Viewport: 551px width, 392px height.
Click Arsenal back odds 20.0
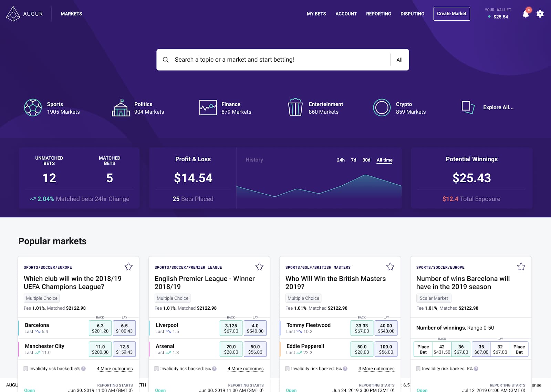[231, 349]
